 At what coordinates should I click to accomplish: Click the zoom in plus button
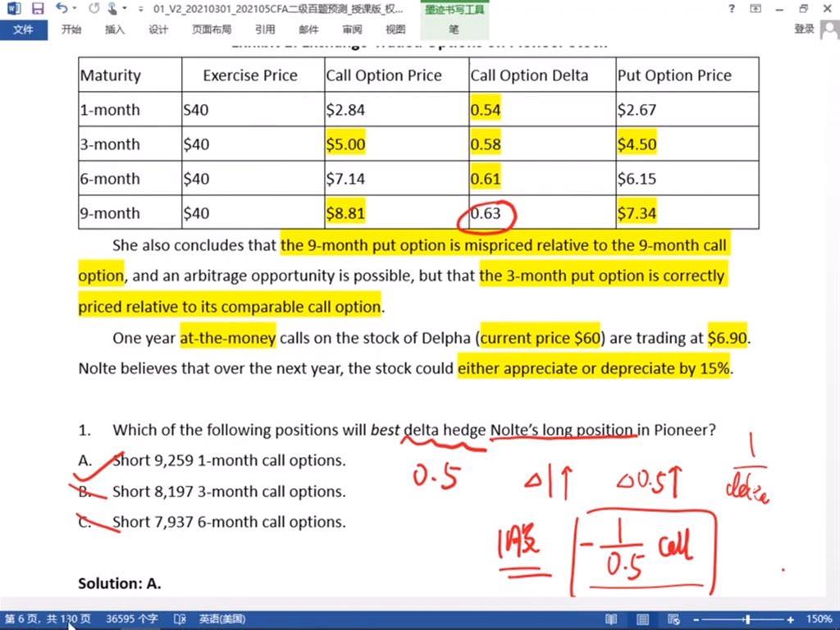(x=791, y=620)
